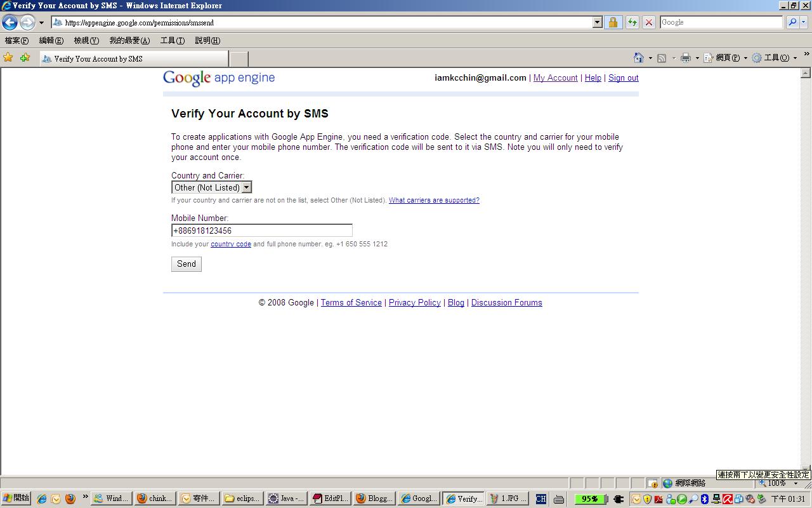Click the Send button
Screen dimensions: 812x508
(187, 264)
